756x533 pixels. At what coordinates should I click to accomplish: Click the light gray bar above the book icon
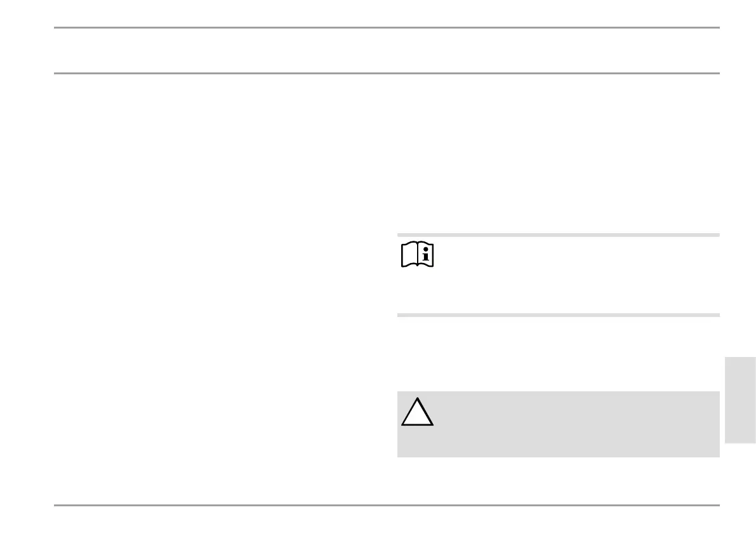pos(559,235)
